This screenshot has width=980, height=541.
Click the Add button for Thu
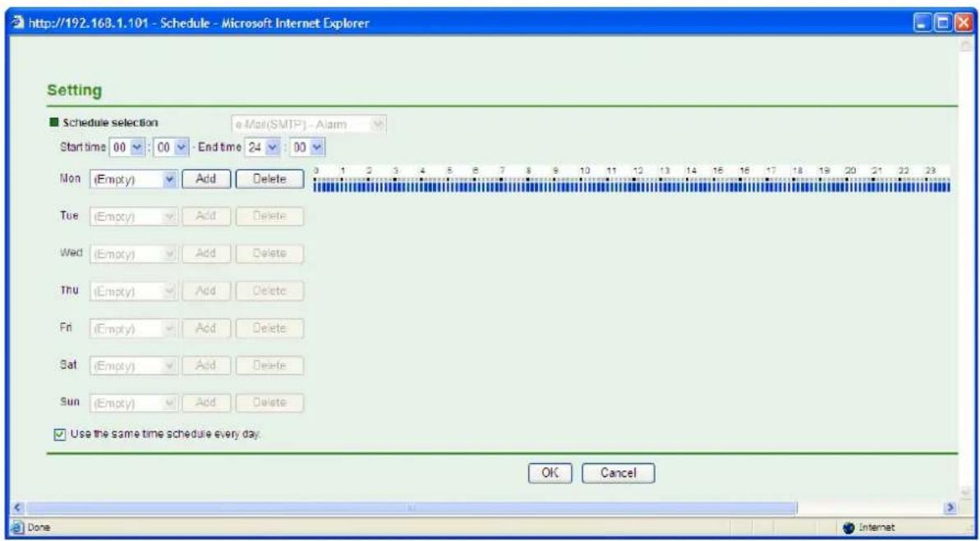click(206, 291)
